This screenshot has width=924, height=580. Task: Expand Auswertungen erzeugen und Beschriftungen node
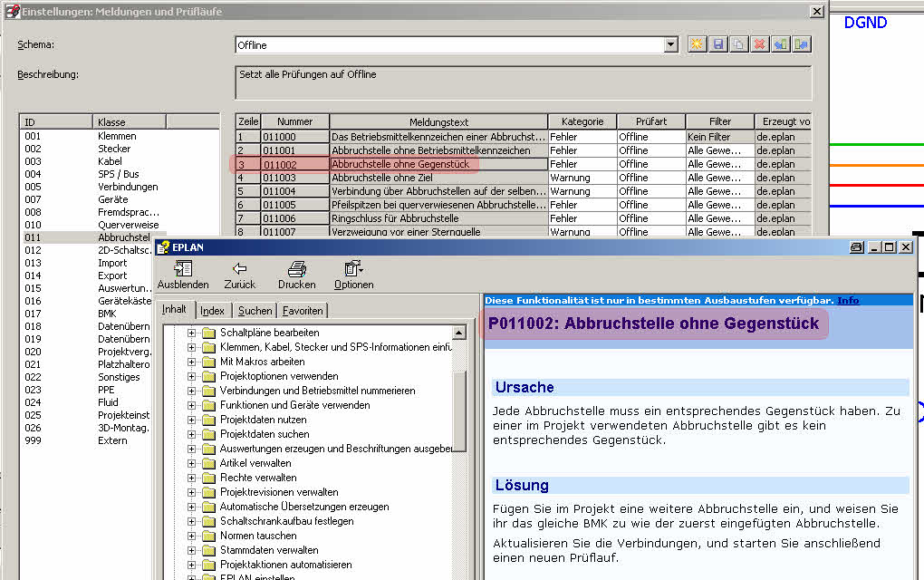click(x=191, y=449)
